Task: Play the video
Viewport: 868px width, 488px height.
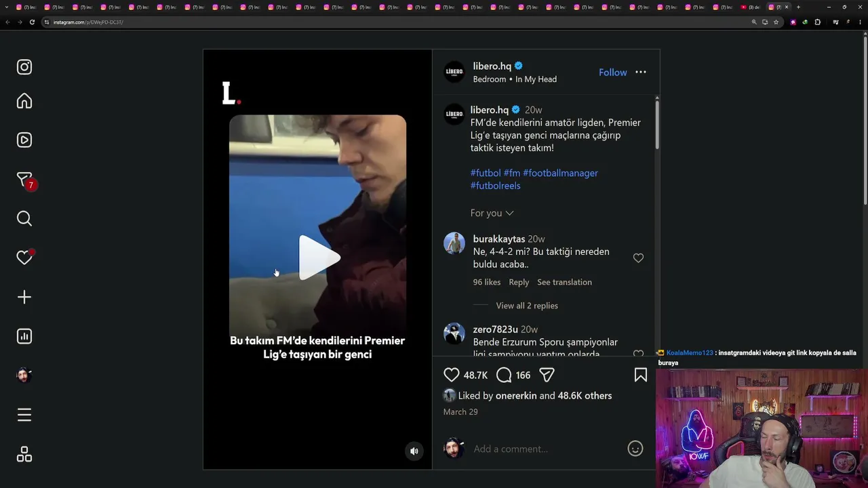Action: point(319,258)
